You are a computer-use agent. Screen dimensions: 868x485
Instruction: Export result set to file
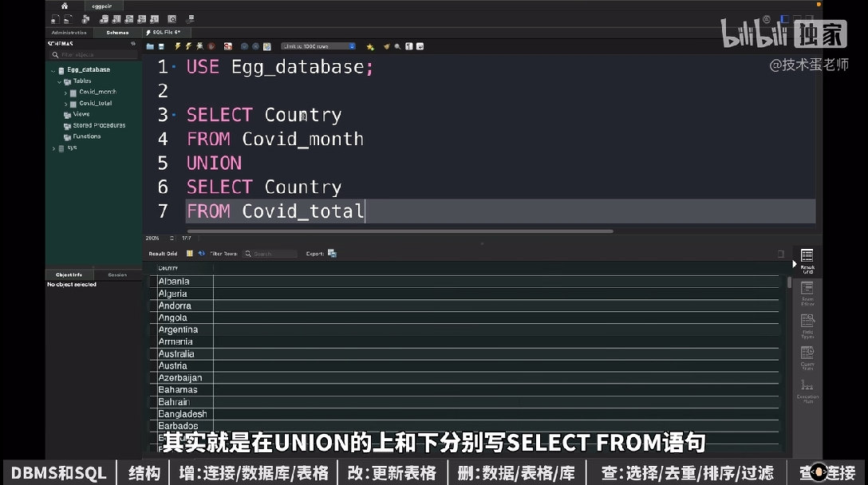[x=332, y=254]
